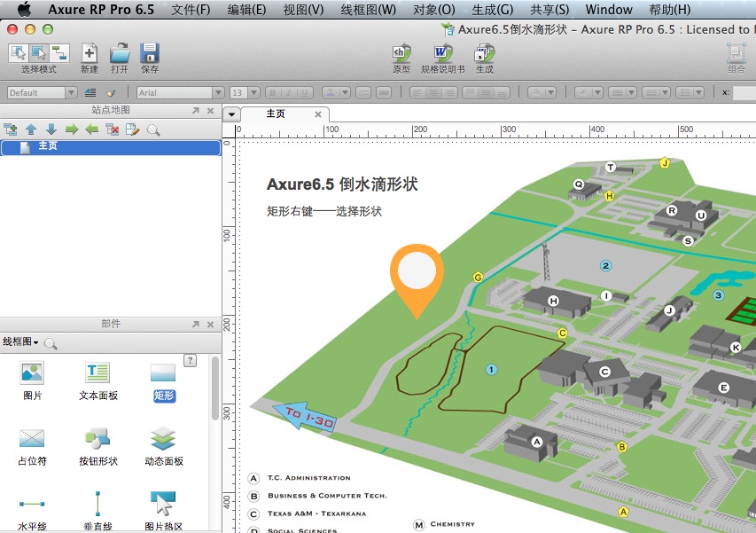Align text right

[449, 92]
